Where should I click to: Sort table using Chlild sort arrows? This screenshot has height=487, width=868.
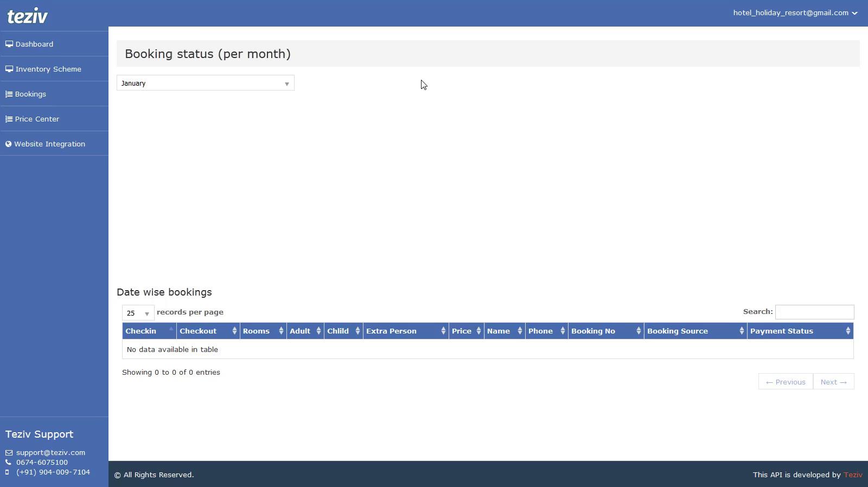pyautogui.click(x=358, y=331)
